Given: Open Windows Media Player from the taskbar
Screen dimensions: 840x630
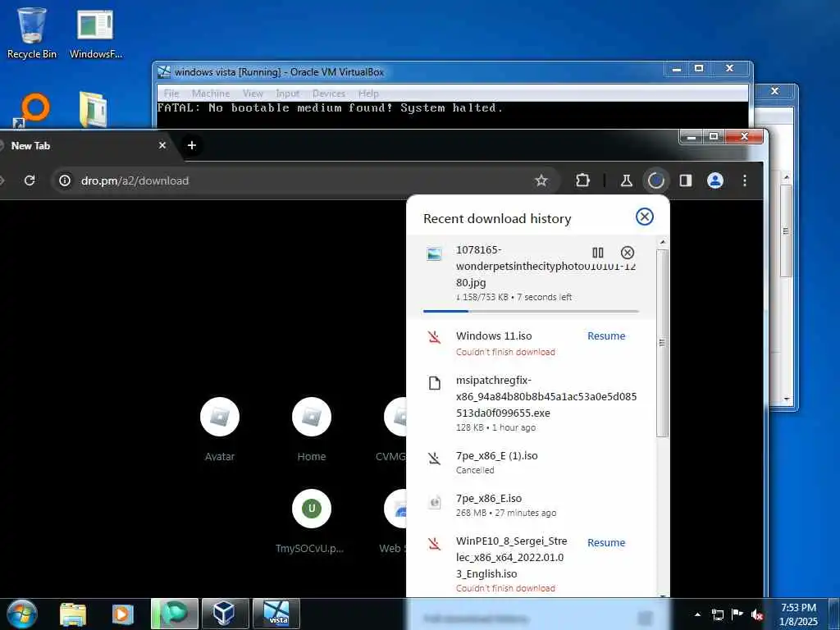Looking at the screenshot, I should pyautogui.click(x=122, y=614).
